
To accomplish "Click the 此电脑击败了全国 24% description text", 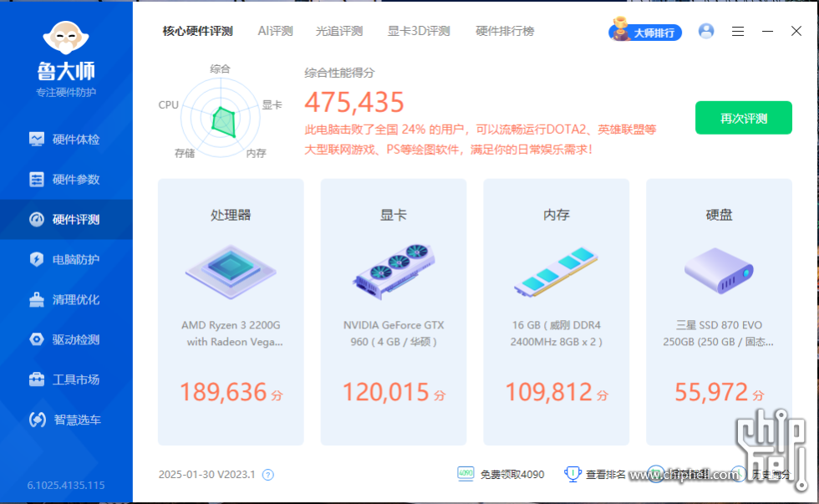I will point(481,140).
